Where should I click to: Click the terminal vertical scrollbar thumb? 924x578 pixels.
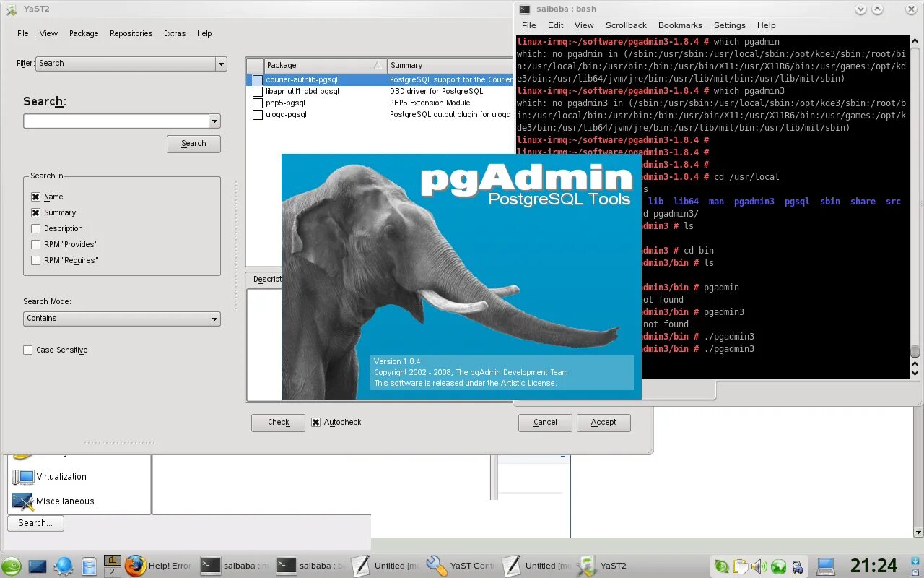point(915,352)
